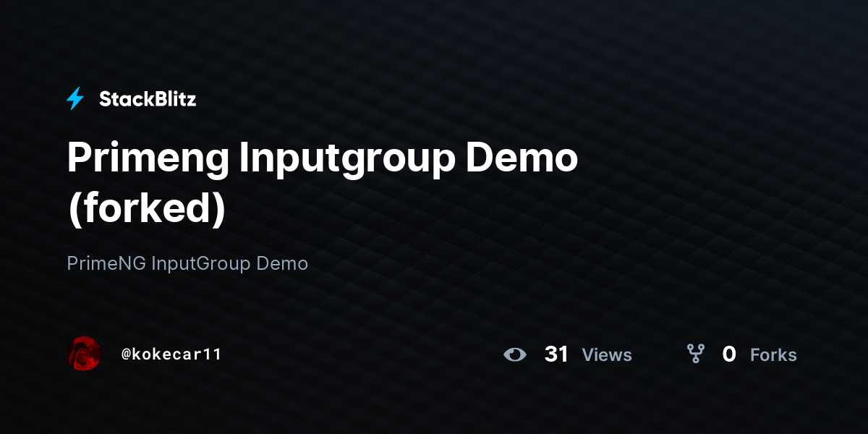Click the PrimeNG InputGroup Demo subtitle
Viewport: 868px width, 434px height.
(187, 263)
